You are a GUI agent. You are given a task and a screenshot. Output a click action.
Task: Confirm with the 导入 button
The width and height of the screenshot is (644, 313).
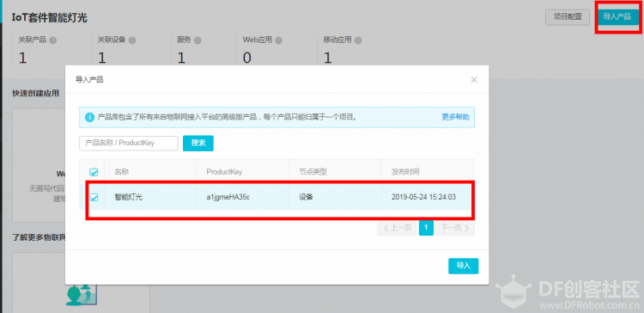[464, 266]
